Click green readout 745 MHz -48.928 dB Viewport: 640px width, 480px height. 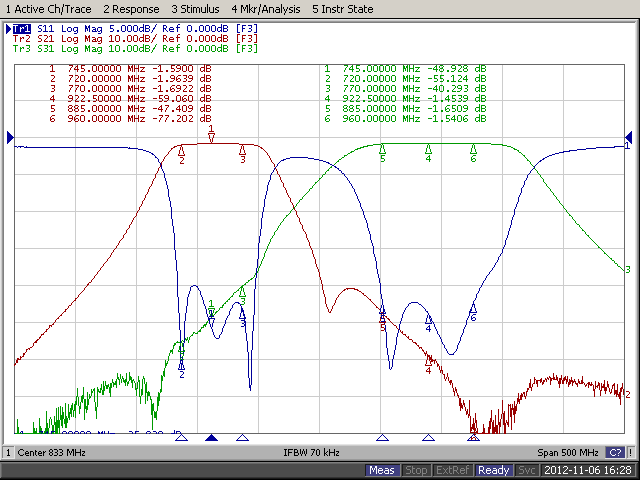click(405, 69)
